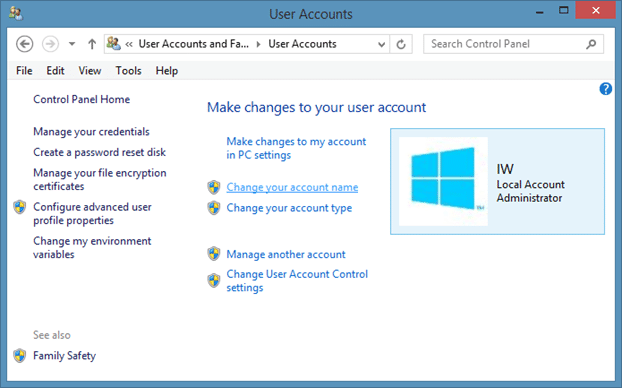Maximize the User Accounts window
This screenshot has width=622, height=388.
(x=563, y=11)
